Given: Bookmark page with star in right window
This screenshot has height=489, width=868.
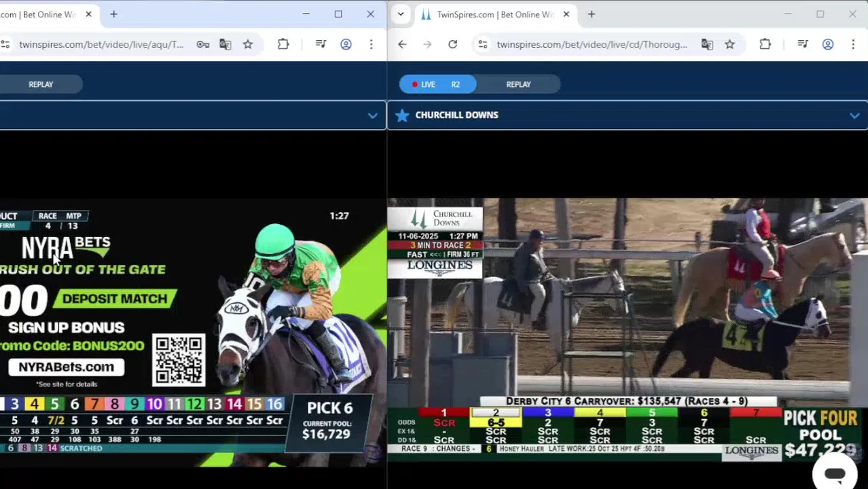Looking at the screenshot, I should pyautogui.click(x=729, y=44).
